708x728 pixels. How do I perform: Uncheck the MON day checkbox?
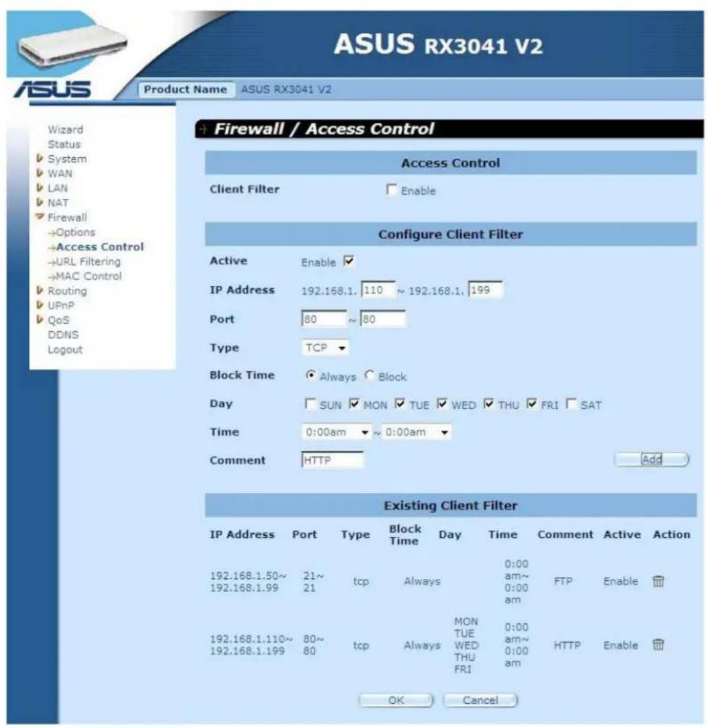coord(354,404)
